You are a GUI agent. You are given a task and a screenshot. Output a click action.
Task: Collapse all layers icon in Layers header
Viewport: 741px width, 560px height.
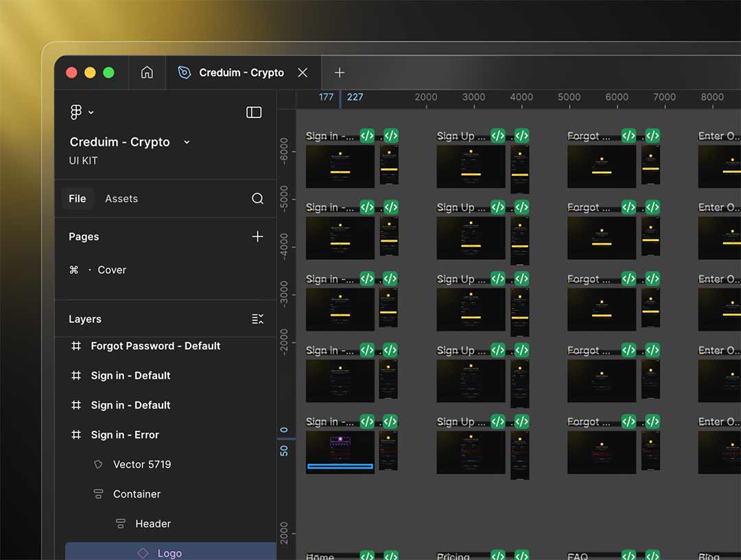(x=257, y=319)
